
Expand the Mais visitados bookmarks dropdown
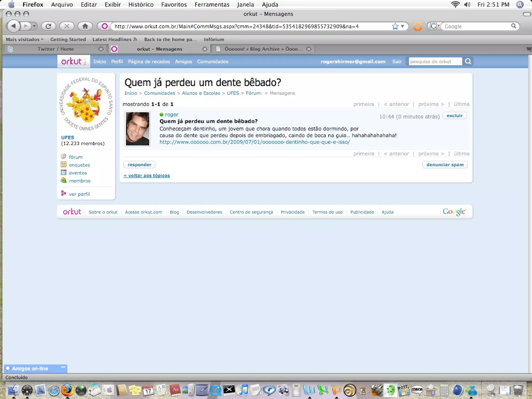(x=25, y=39)
